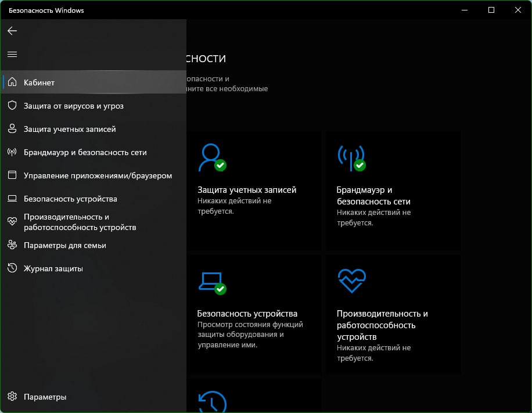Click the family icon in sidebar

point(12,245)
